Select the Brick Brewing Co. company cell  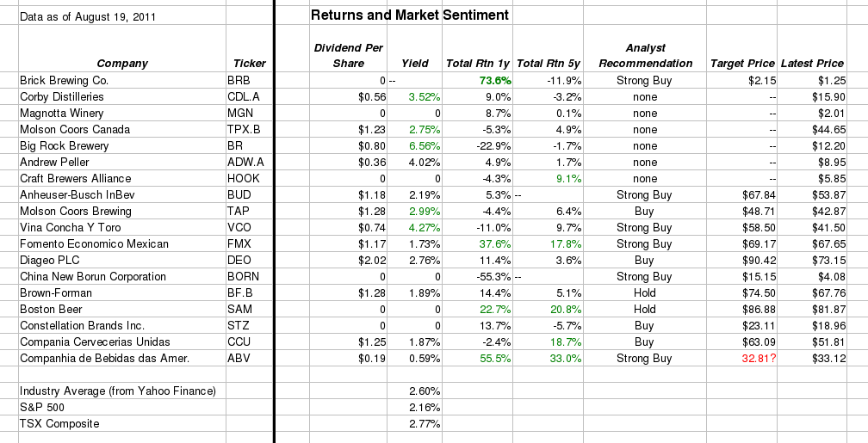tap(65, 80)
